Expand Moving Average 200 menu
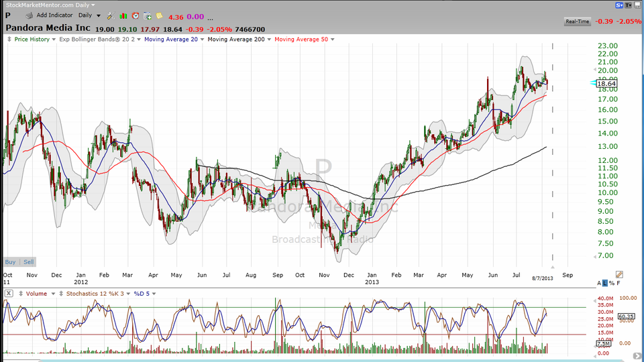Screen dimensions: 644x362 click(x=269, y=40)
